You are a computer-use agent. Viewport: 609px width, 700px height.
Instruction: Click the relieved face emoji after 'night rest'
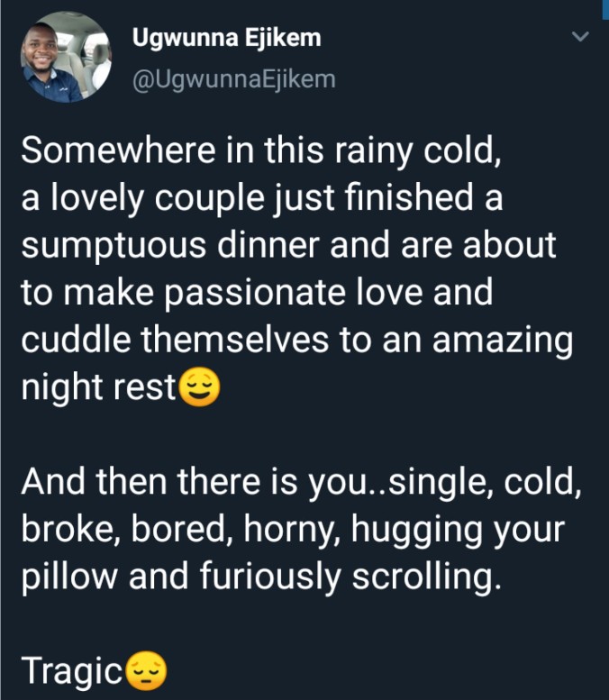pos(199,387)
